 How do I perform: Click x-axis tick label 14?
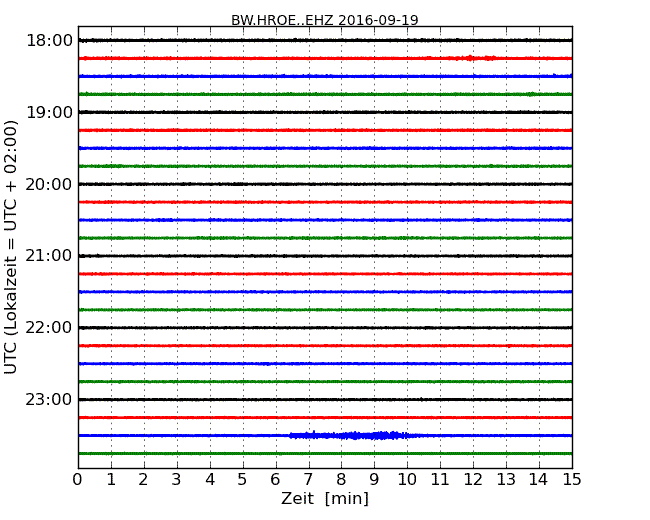pyautogui.click(x=538, y=480)
